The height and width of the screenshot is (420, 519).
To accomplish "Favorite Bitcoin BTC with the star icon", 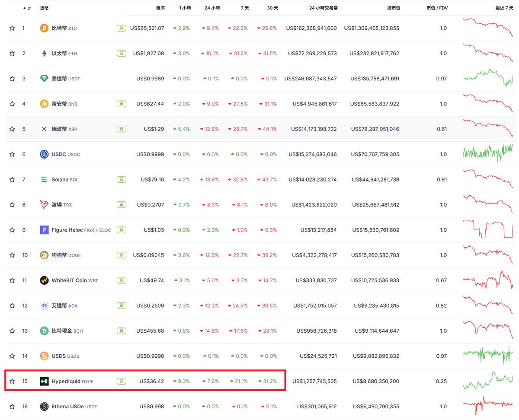I will tap(12, 29).
